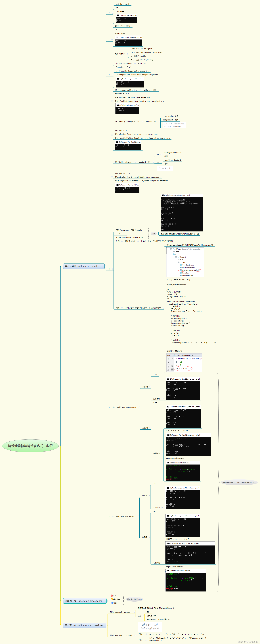This screenshot has height=644, width=260.
Task: Collapse the 概念 (concept - abstract) toggle
Action: click(135, 612)
